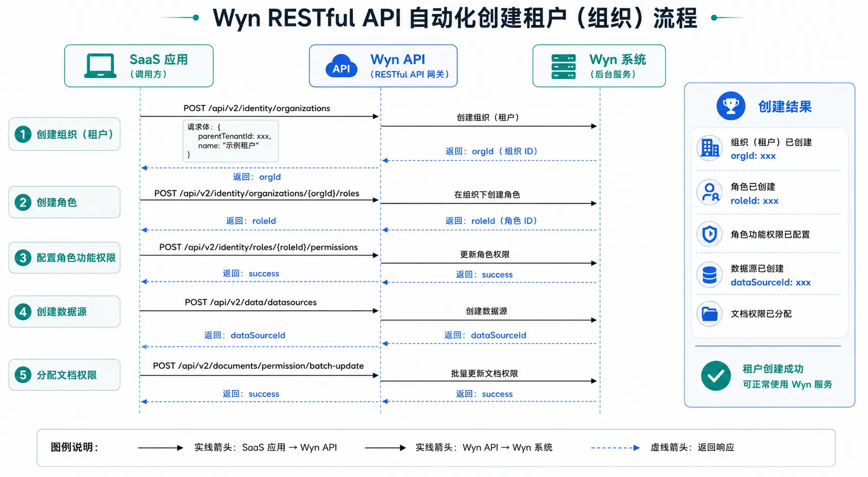Select the 创建组织（租户）step label
Screen dimensions: 868x477
point(75,135)
